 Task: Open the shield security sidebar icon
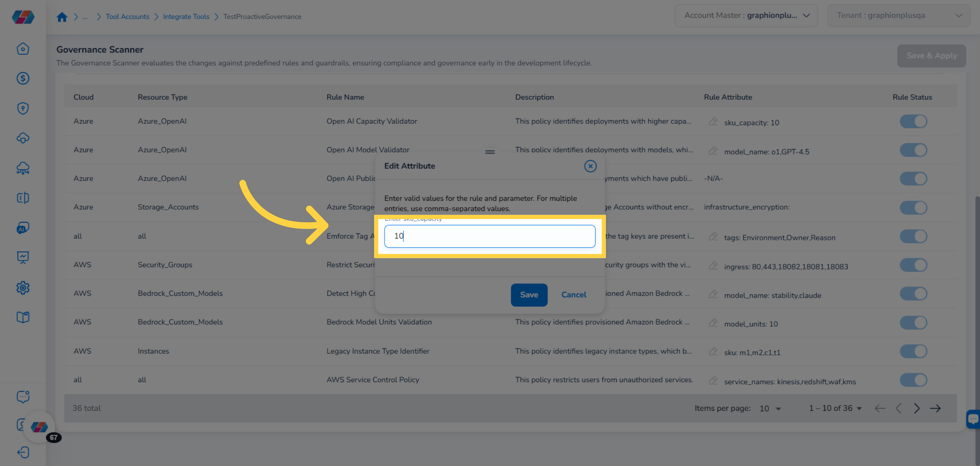23,108
